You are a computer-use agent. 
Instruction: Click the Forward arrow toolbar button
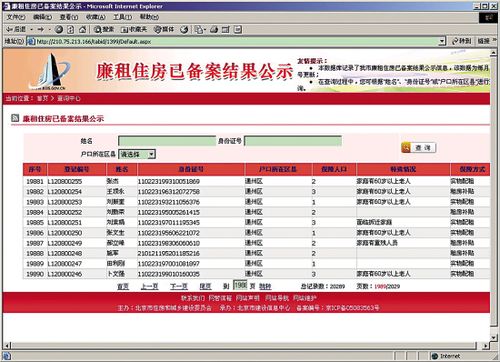(x=41, y=29)
